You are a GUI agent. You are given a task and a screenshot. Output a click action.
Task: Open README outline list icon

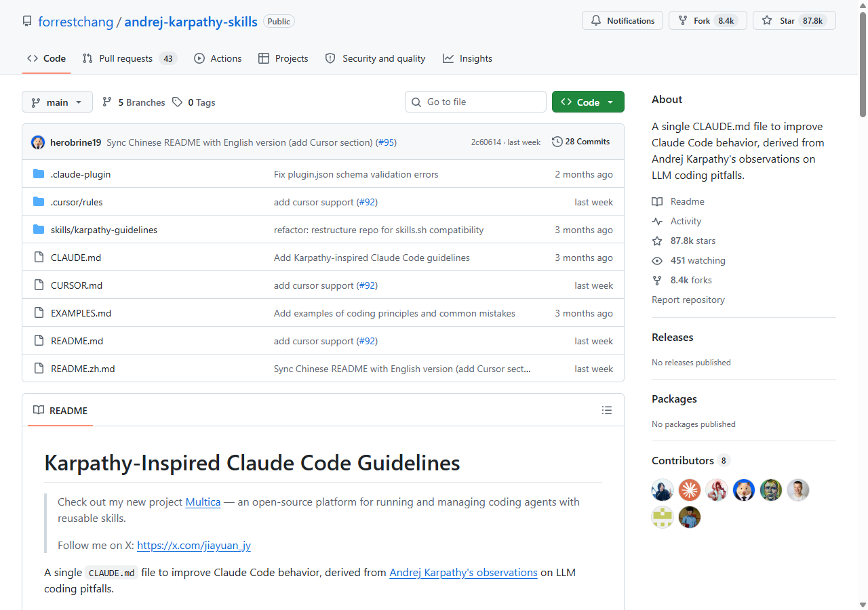coord(607,410)
